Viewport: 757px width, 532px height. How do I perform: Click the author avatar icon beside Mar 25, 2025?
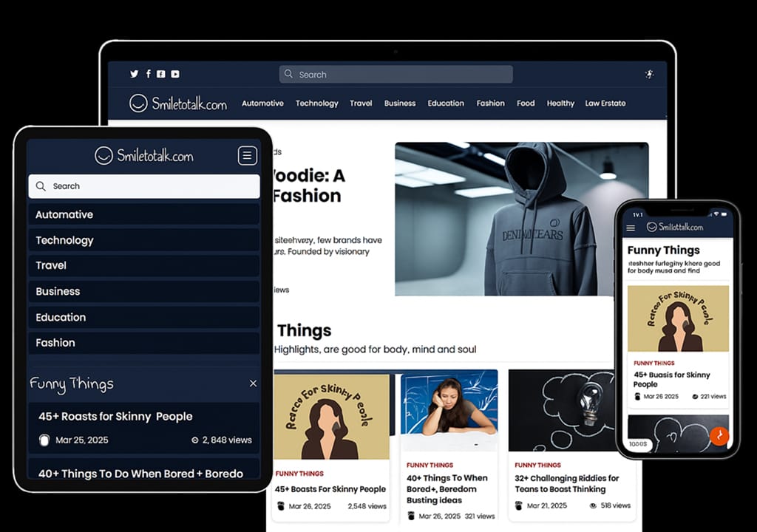44,440
